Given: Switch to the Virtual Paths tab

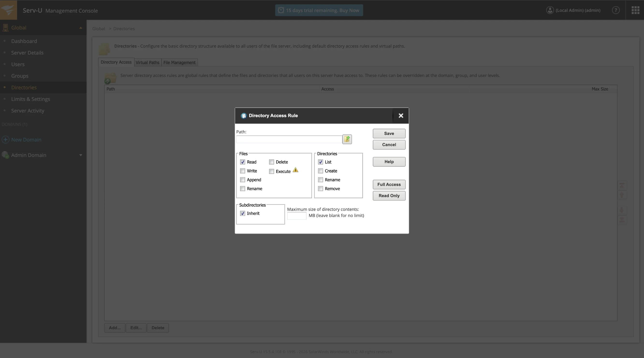Looking at the screenshot, I should pos(147,63).
